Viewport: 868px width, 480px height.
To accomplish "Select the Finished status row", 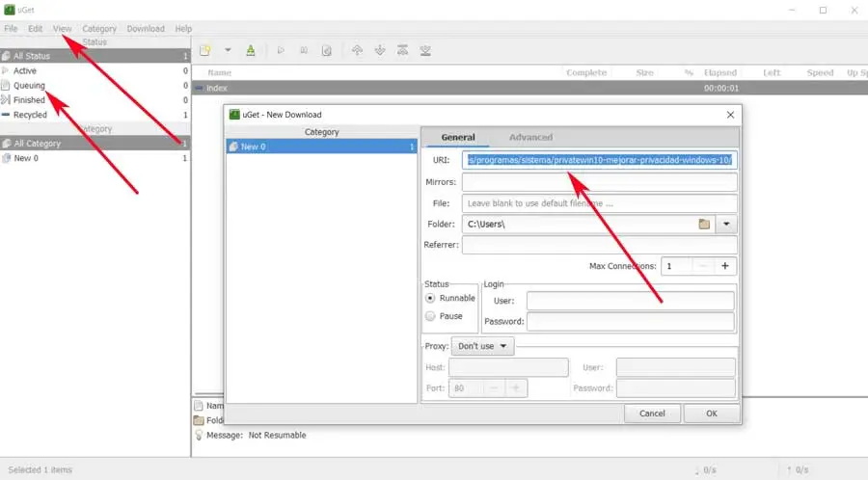I will (95, 100).
